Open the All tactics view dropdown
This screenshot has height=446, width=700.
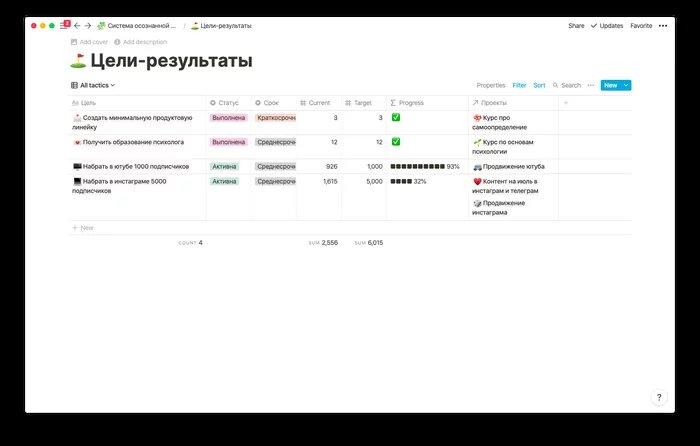point(93,85)
